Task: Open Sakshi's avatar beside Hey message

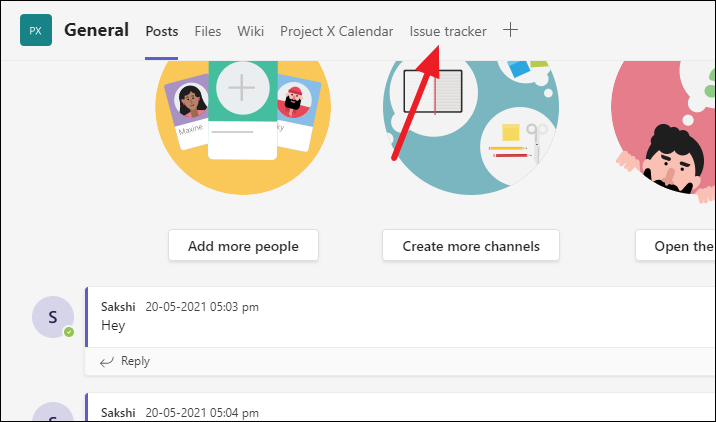Action: 53,317
